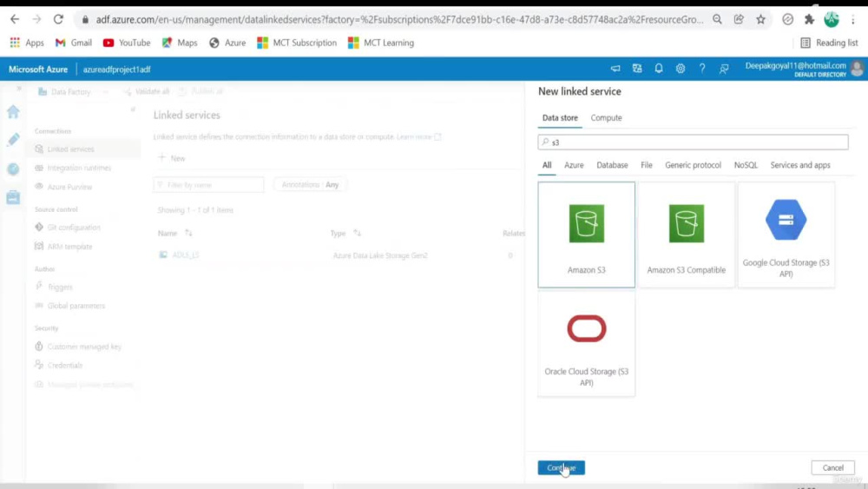Screen dimensions: 868x489
Task: Open ARM template in the sidebar
Action: coord(69,247)
